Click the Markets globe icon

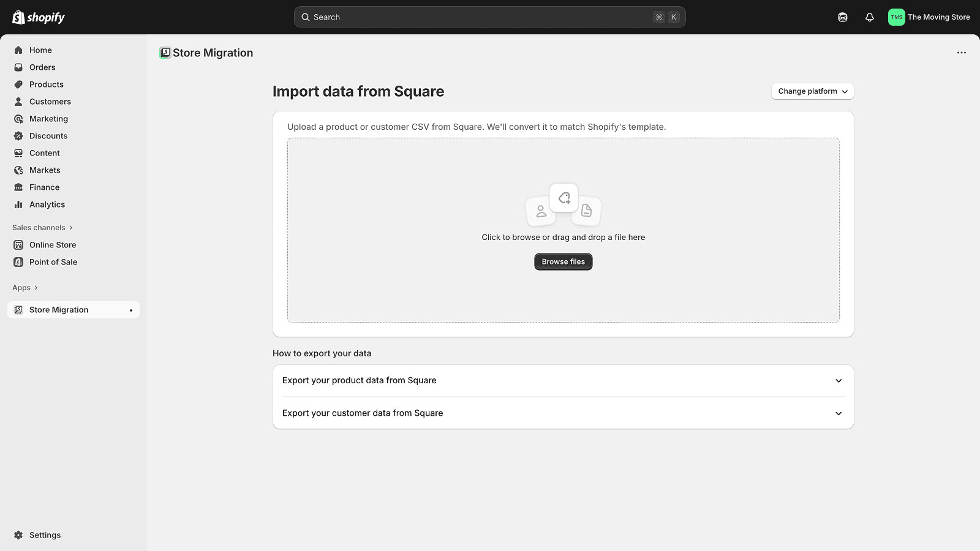[x=18, y=170]
